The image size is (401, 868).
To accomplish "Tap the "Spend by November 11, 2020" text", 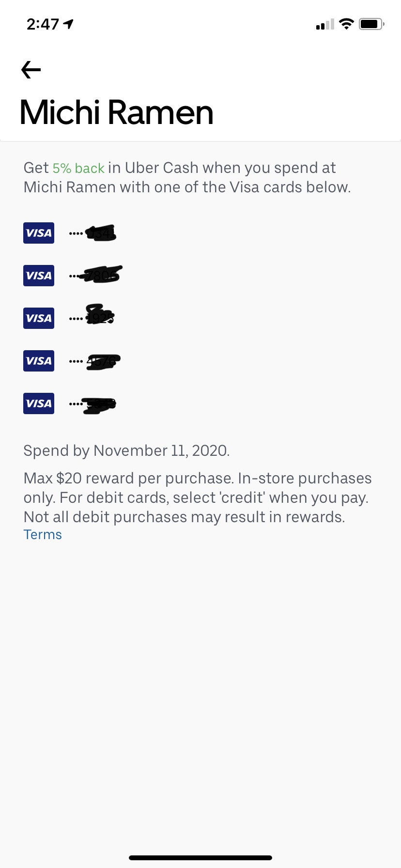I will pos(126,450).
